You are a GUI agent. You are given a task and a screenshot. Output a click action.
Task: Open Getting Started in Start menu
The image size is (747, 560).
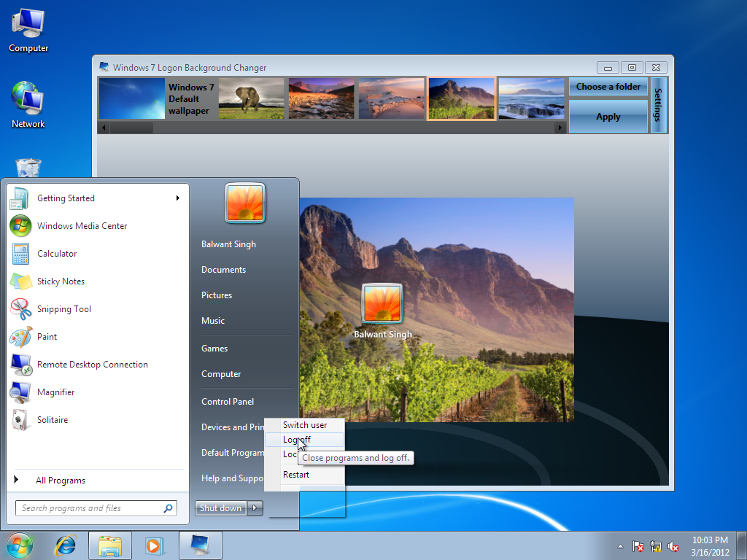pos(98,198)
